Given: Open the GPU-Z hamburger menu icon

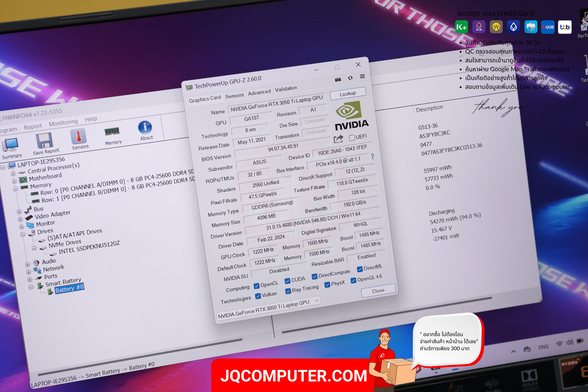Looking at the screenshot, I should pyautogui.click(x=363, y=76).
